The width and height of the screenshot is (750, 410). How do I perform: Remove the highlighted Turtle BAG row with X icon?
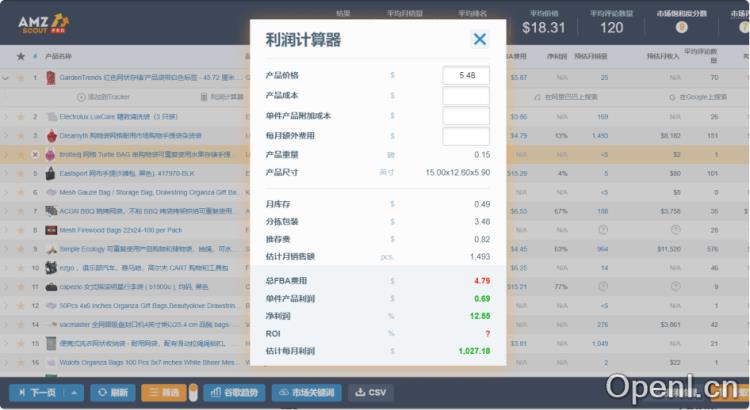[x=35, y=154]
